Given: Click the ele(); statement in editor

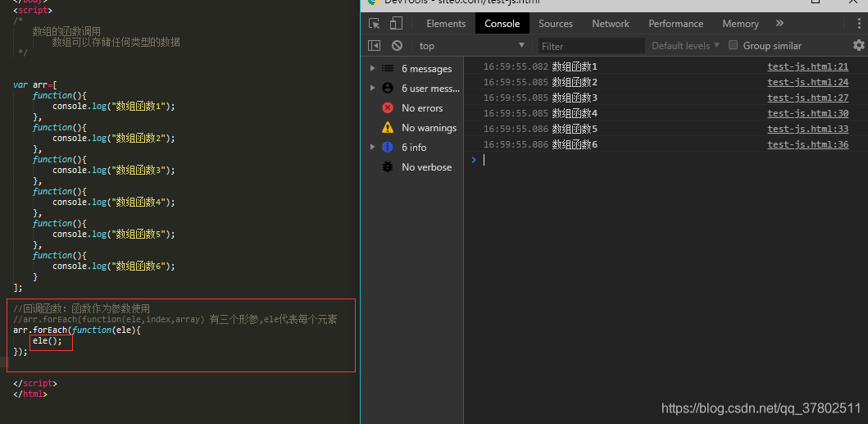Looking at the screenshot, I should click(47, 341).
